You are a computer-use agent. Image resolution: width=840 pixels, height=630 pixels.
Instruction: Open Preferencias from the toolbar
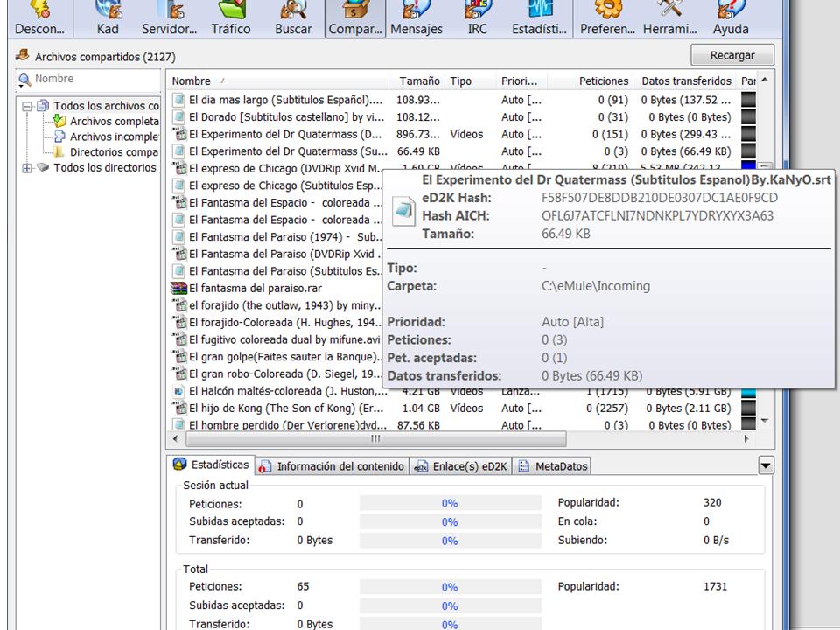(x=607, y=18)
